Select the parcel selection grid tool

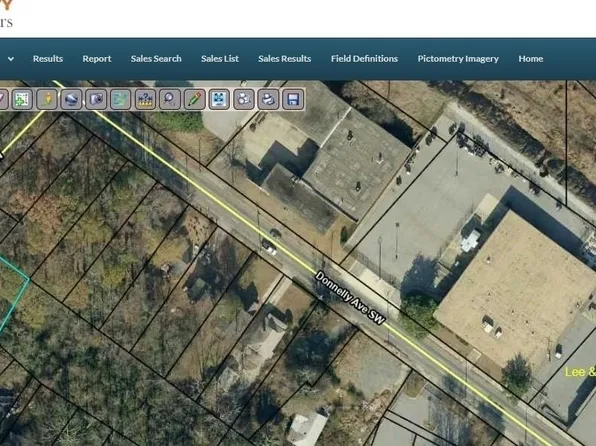22,100
